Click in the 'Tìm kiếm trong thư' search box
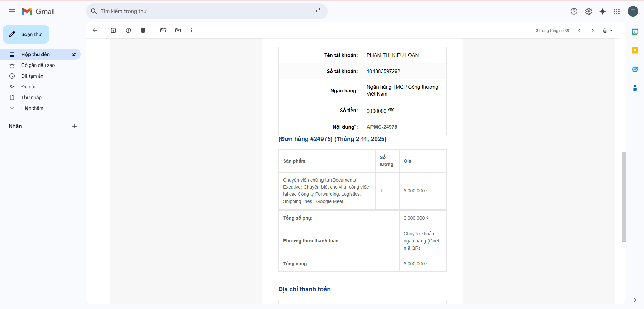 [201, 11]
